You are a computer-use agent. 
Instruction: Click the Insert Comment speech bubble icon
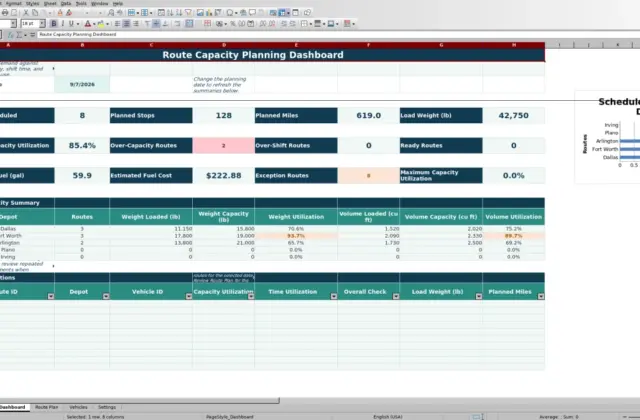tap(252, 13)
